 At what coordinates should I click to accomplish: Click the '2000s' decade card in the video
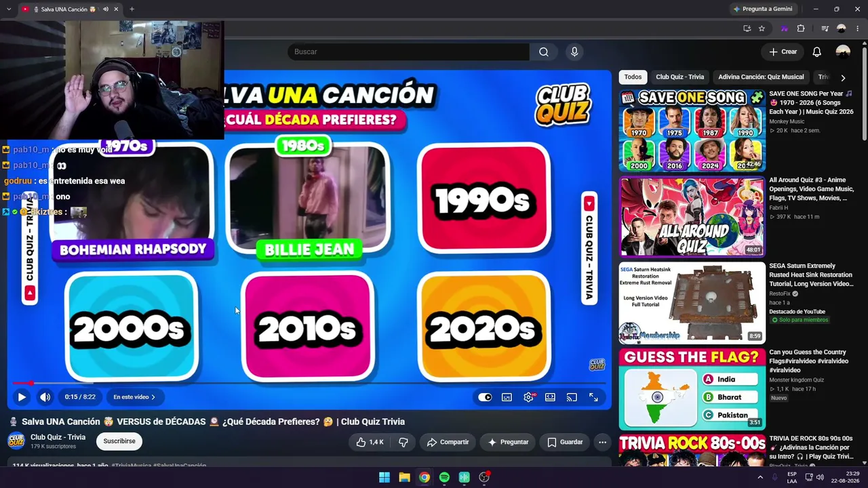pyautogui.click(x=132, y=327)
